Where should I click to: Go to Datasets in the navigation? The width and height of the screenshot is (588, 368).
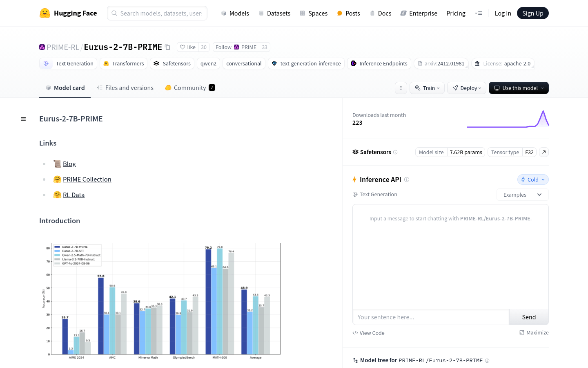(x=274, y=13)
